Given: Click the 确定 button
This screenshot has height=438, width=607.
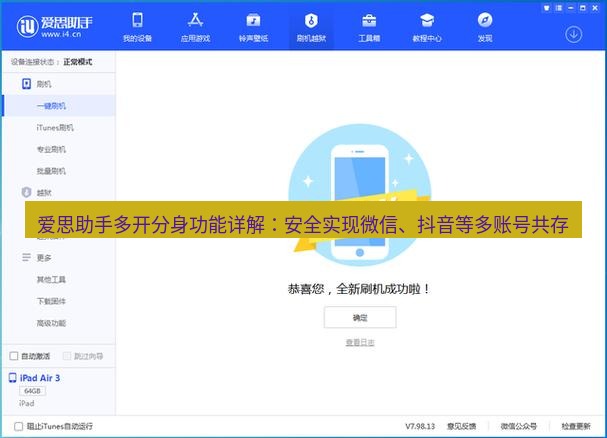Looking at the screenshot, I should coord(360,318).
